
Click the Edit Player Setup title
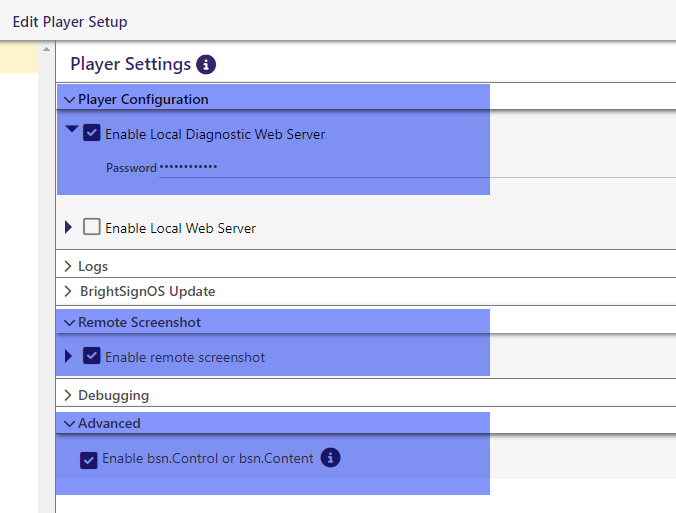[69, 21]
